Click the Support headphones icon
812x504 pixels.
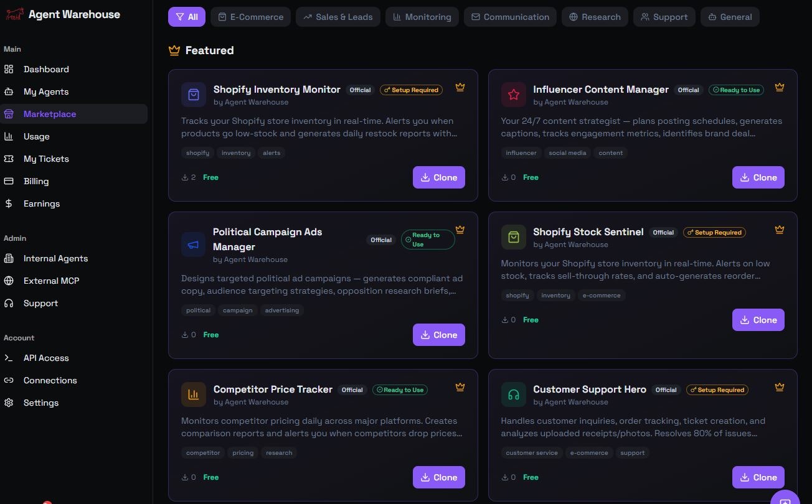pos(9,303)
